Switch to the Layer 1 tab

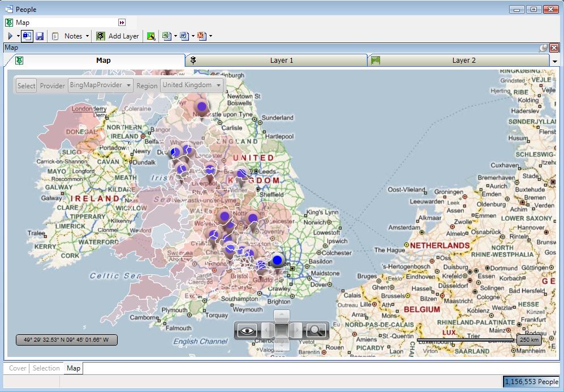coord(281,61)
